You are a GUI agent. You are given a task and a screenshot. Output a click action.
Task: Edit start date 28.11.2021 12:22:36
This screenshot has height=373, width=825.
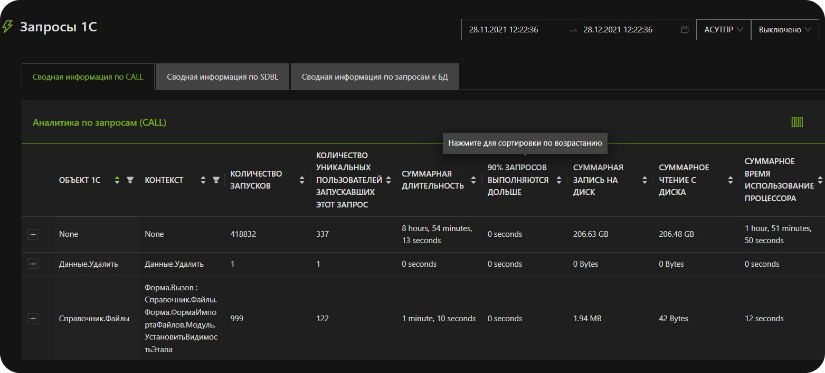[504, 30]
